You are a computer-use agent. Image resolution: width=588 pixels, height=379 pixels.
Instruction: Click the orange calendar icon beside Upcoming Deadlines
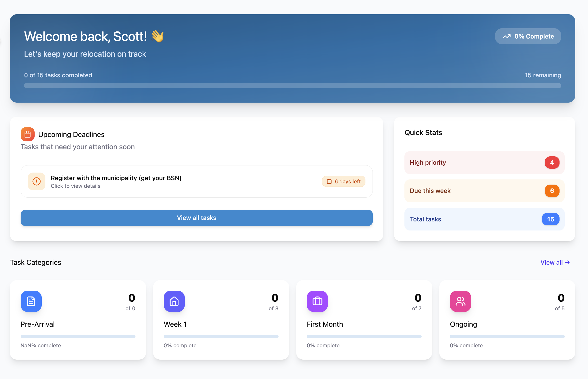[27, 134]
